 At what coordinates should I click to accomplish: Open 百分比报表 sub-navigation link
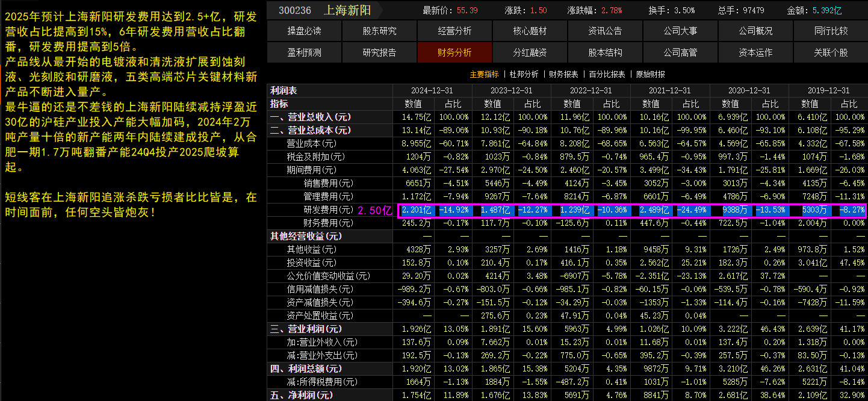[607, 74]
